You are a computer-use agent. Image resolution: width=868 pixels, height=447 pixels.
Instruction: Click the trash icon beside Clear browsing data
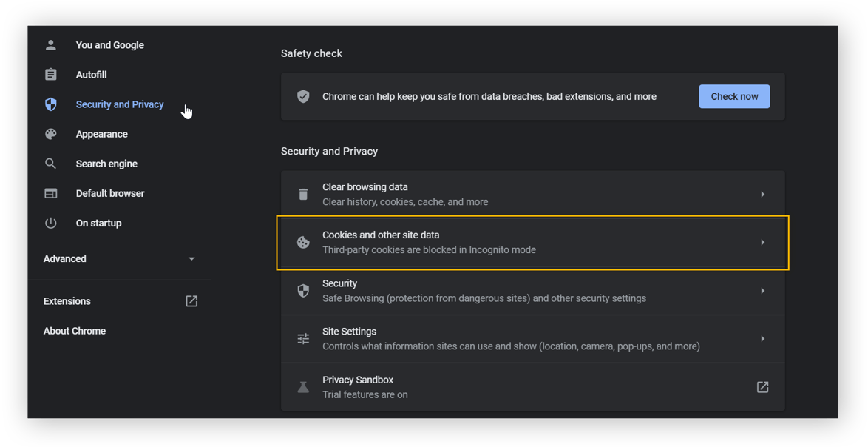(x=303, y=194)
